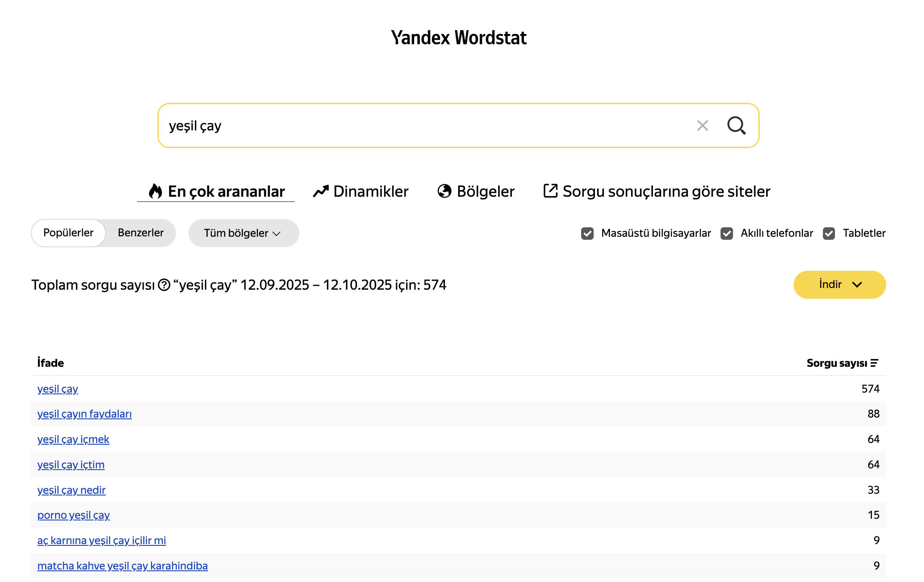Open the Tüm bölgeler dropdown
The height and width of the screenshot is (582, 924).
(243, 233)
